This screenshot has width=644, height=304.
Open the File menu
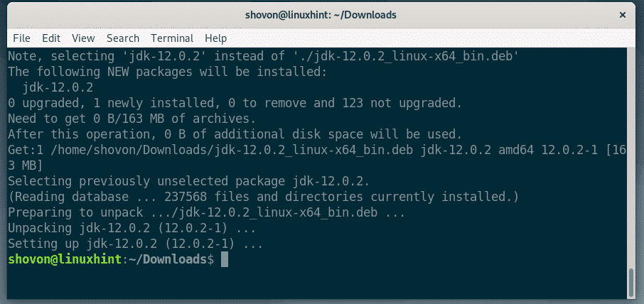(21, 38)
